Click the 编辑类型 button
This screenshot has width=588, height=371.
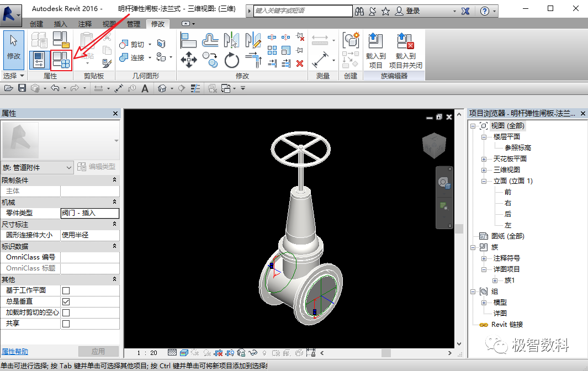(x=97, y=167)
